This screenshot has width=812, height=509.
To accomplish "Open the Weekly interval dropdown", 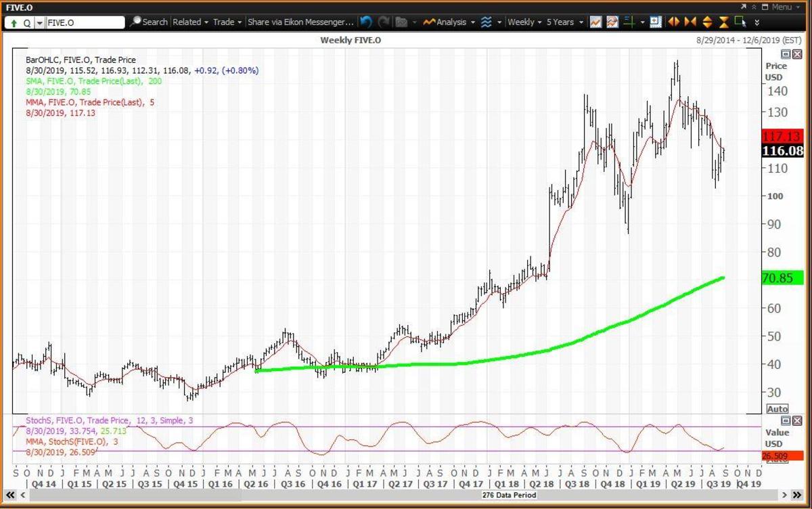I will pos(524,22).
